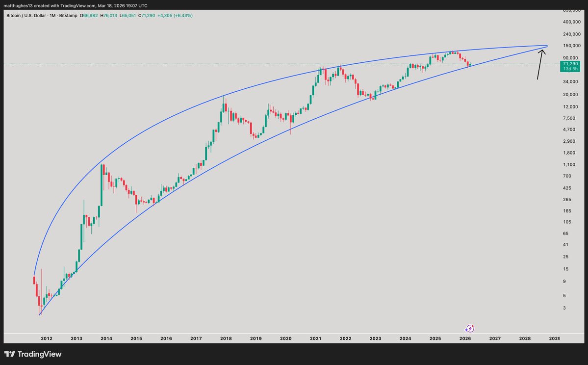Click the 700 price axis label

coord(567,176)
